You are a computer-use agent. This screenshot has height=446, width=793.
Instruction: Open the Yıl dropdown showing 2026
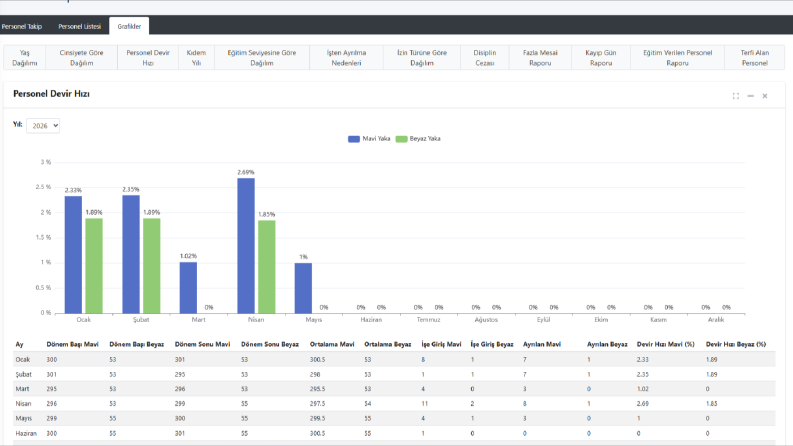[43, 125]
